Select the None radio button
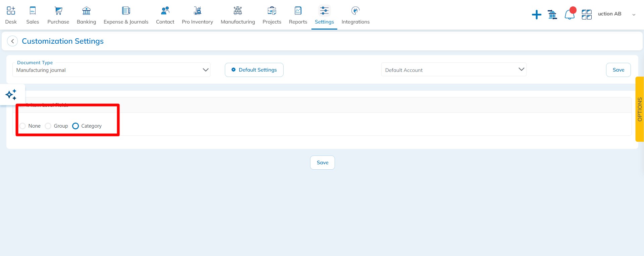644x256 pixels. (23, 126)
